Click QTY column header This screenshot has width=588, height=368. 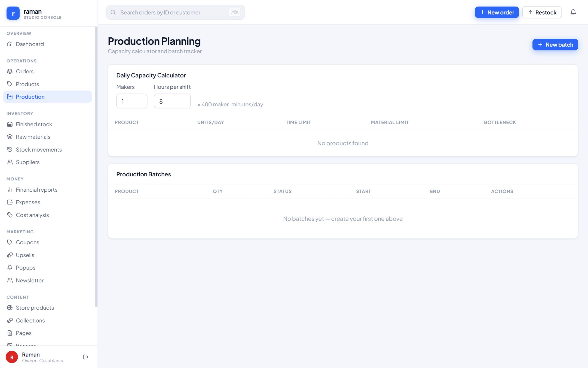pyautogui.click(x=218, y=191)
